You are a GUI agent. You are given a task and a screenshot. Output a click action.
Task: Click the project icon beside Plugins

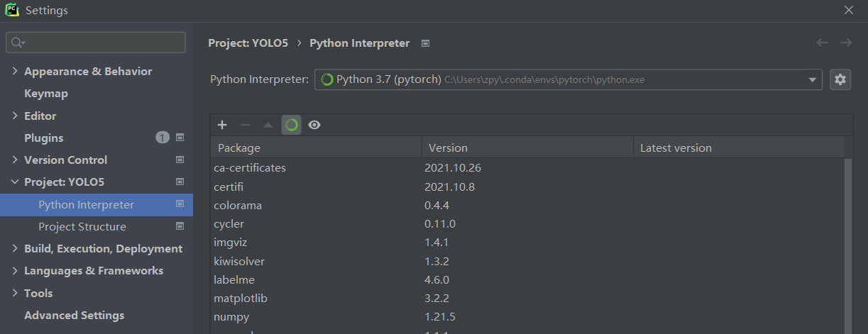pos(180,138)
